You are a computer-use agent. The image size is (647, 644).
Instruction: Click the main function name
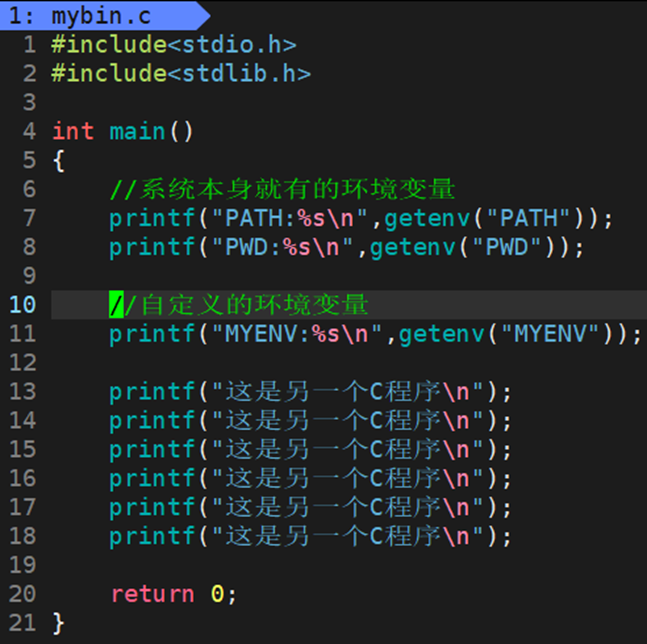[137, 131]
